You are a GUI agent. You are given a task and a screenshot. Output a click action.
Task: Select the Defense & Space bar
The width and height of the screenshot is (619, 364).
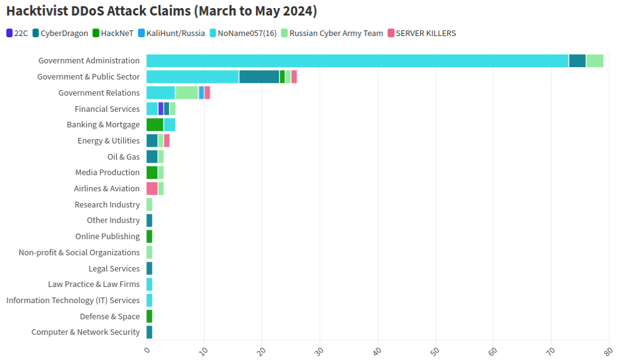click(x=149, y=316)
